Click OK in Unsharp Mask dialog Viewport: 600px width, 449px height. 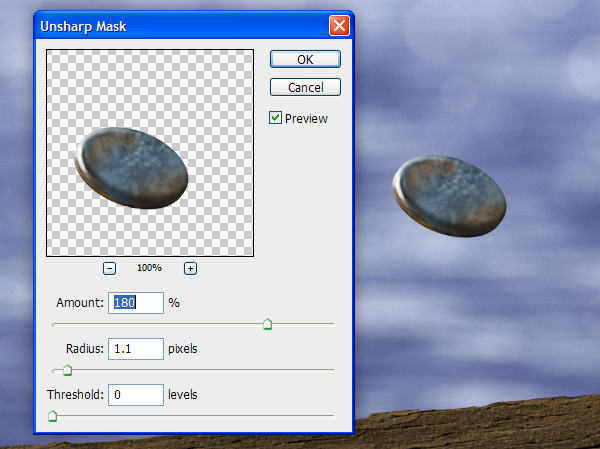pos(305,59)
